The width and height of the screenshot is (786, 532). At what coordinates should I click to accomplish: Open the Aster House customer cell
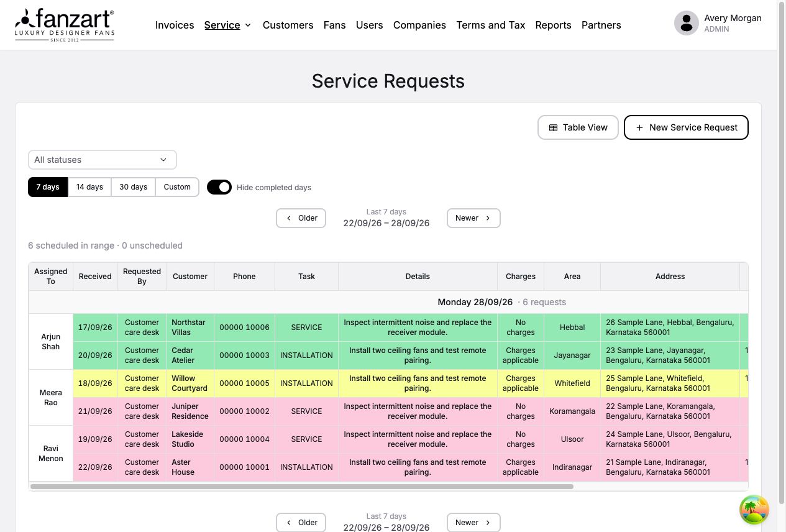[190, 467]
